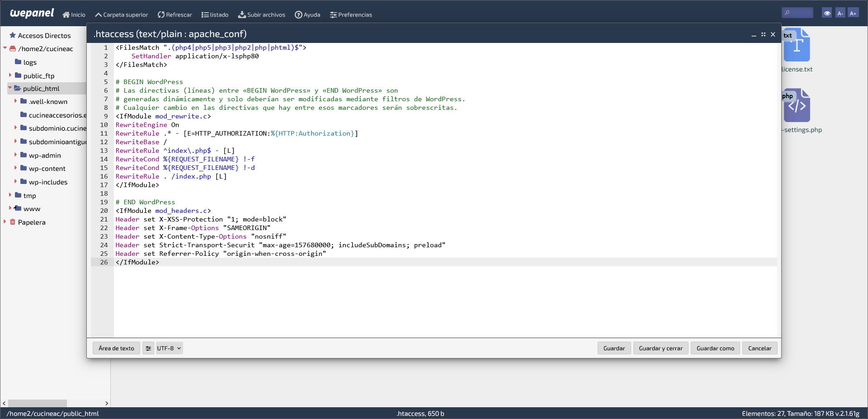Click the sidebar horizontal scrollbar thumb
The image size is (868, 419).
pyautogui.click(x=38, y=403)
